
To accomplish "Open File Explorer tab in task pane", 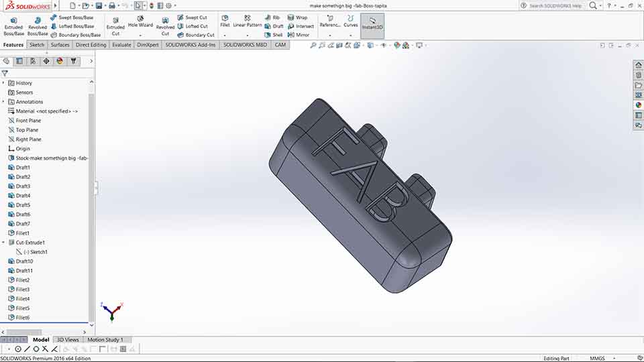I will click(x=638, y=85).
